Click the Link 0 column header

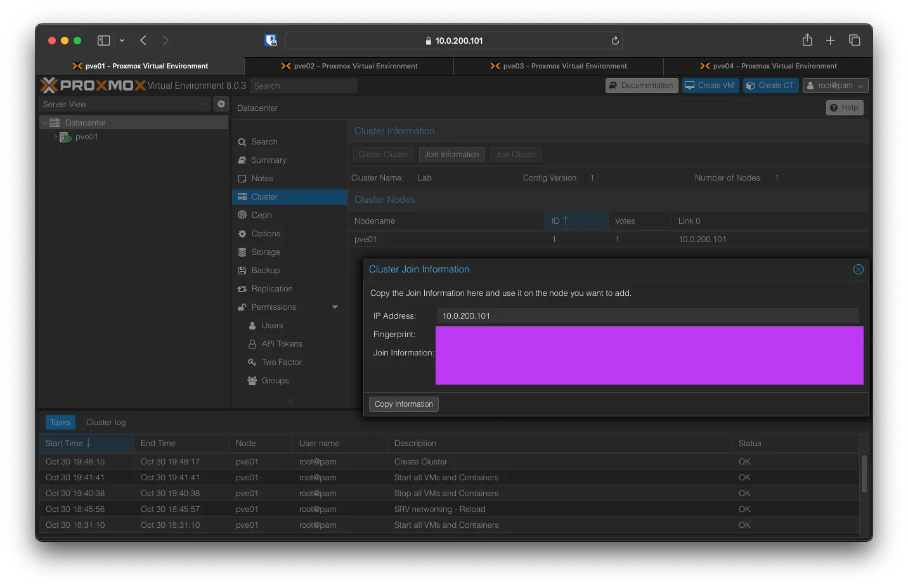(x=770, y=221)
